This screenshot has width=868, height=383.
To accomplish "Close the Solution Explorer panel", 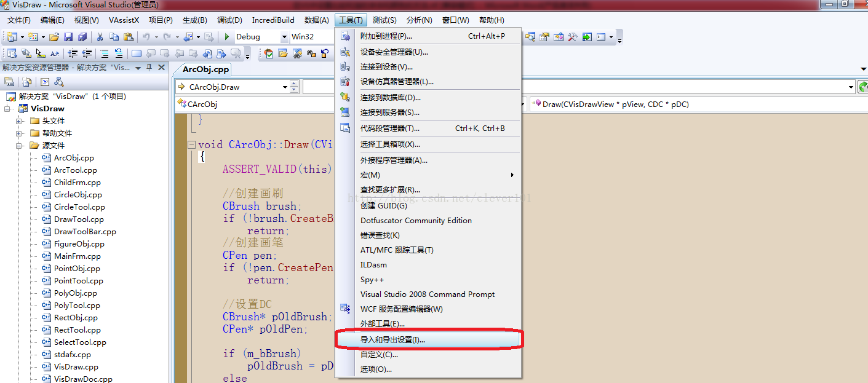I will tap(162, 68).
